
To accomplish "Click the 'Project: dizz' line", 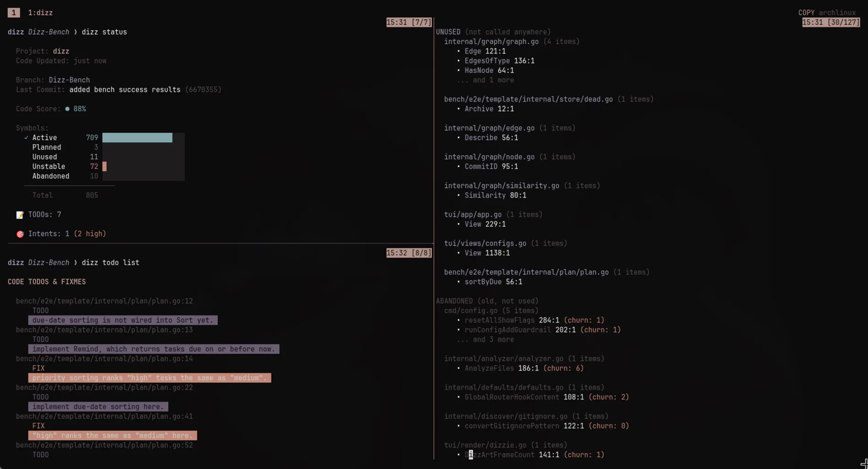I will tap(43, 51).
